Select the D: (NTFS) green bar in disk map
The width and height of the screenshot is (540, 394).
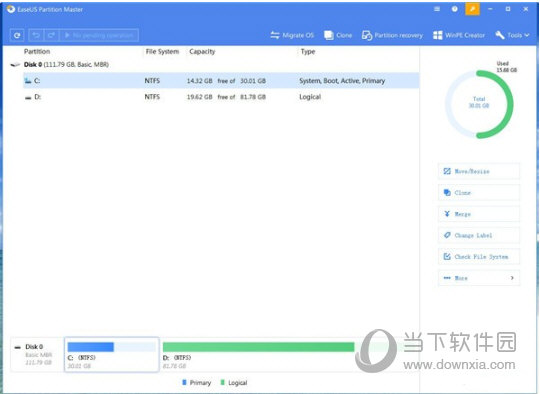pyautogui.click(x=258, y=347)
